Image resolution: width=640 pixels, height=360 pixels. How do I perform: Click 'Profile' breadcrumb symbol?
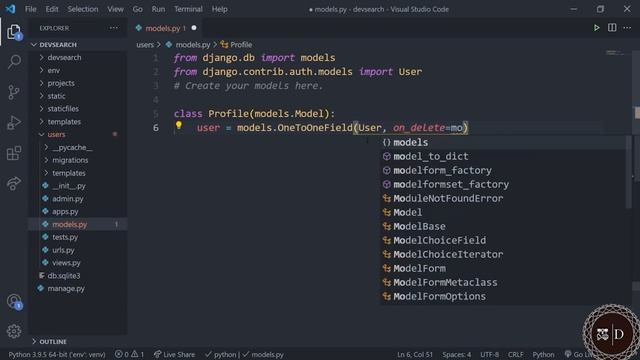pyautogui.click(x=237, y=44)
